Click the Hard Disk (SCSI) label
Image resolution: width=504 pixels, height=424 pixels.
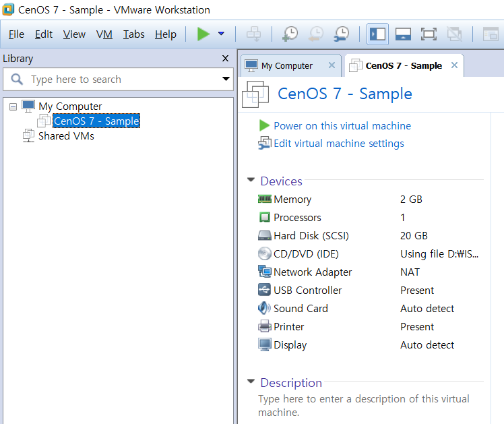311,236
